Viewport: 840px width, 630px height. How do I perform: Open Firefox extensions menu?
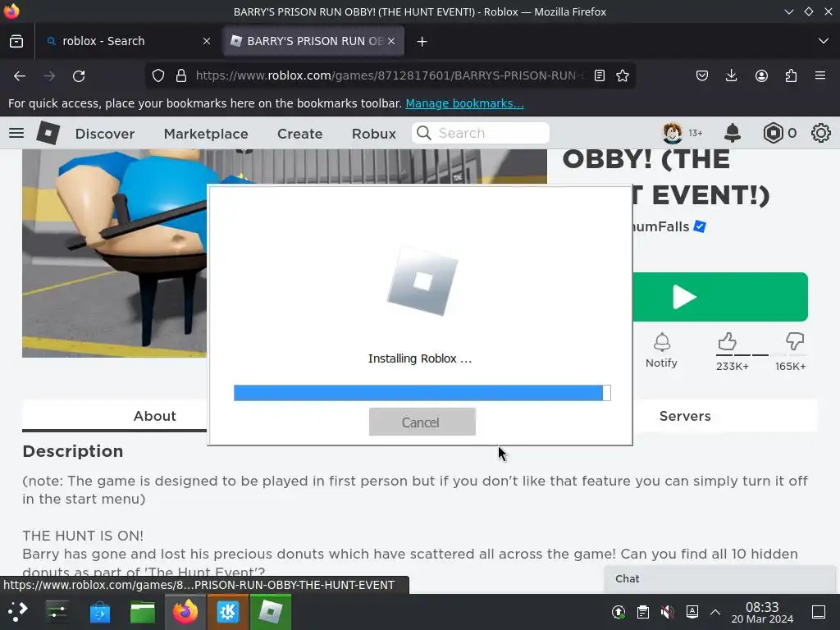[x=791, y=76]
